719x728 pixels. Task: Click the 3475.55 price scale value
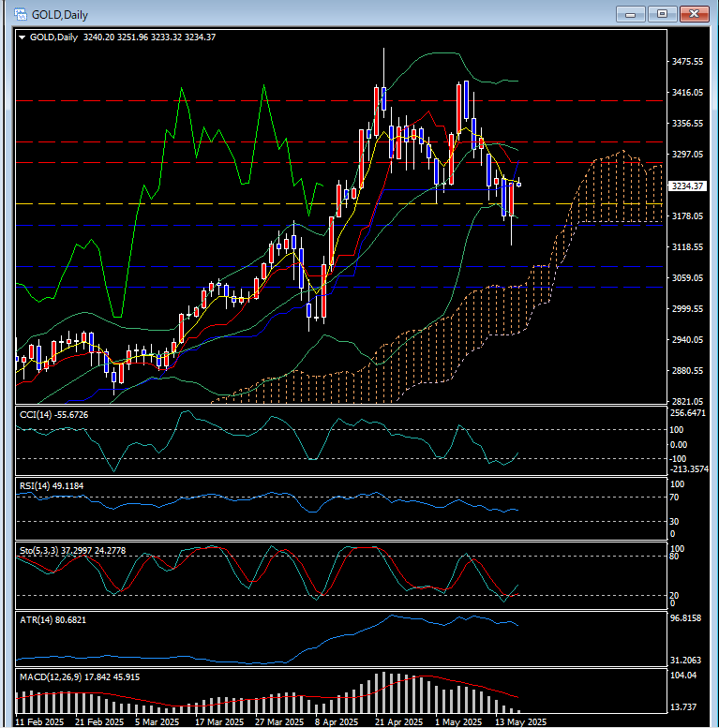687,62
